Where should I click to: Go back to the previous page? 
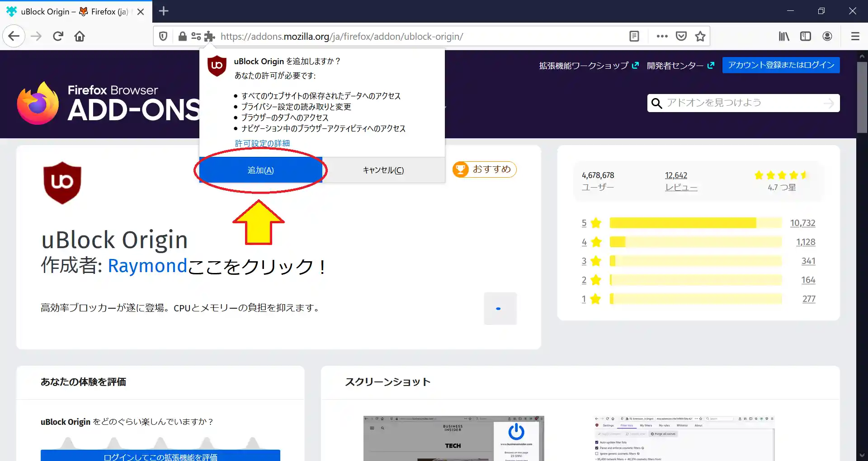pos(14,36)
